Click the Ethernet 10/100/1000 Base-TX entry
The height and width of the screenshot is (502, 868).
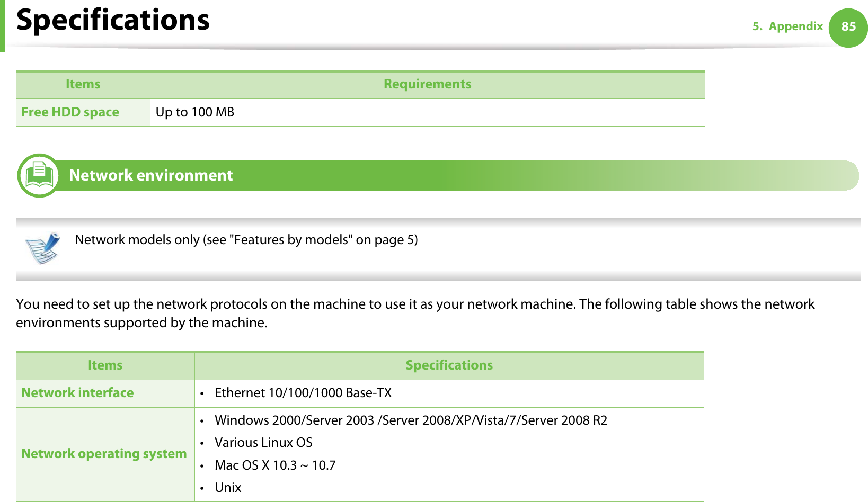tap(303, 393)
